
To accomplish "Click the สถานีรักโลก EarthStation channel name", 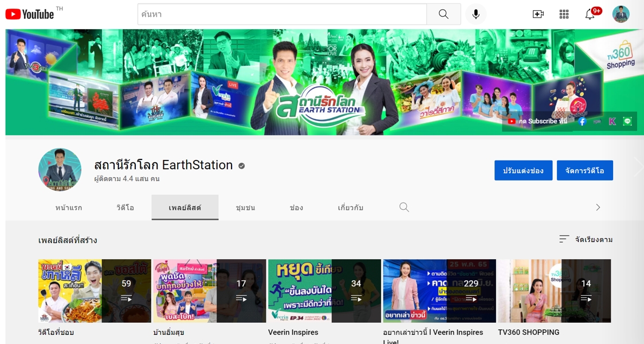I will [x=163, y=165].
